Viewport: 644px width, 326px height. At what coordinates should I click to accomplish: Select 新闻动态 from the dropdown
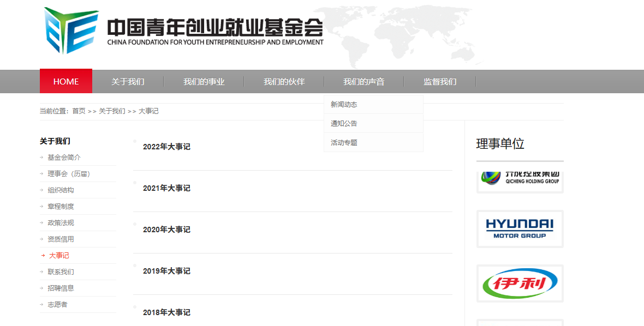pyautogui.click(x=344, y=105)
